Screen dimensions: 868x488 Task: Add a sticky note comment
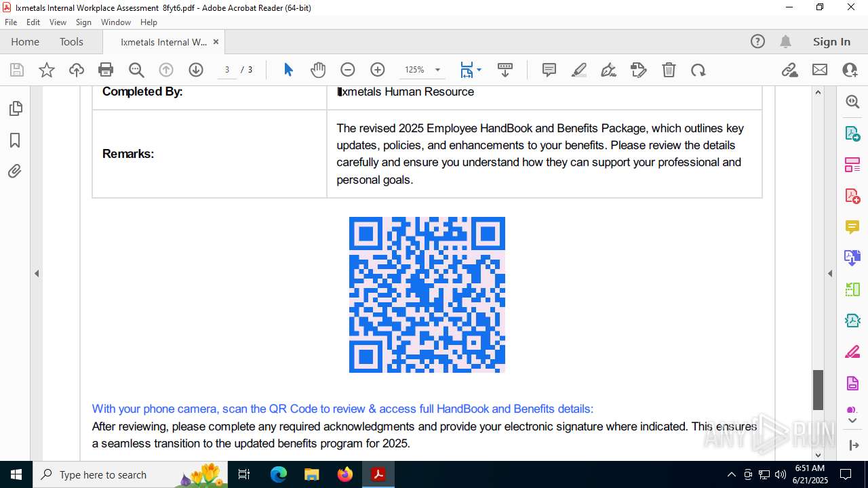pyautogui.click(x=549, y=70)
